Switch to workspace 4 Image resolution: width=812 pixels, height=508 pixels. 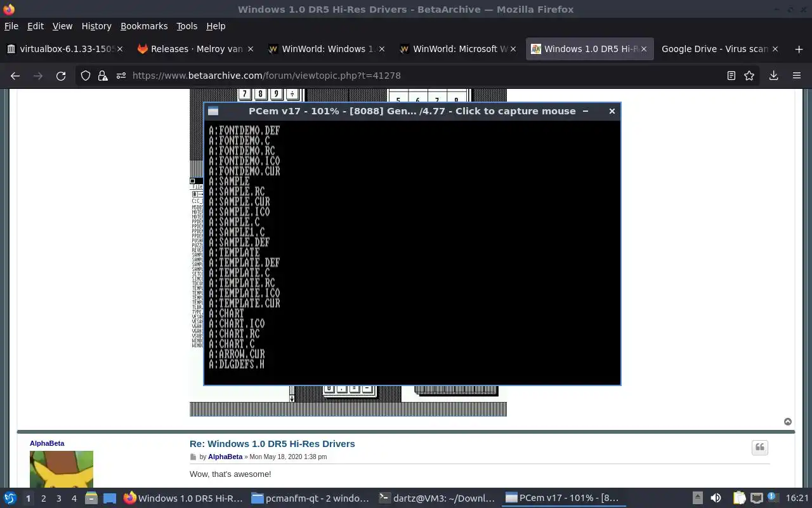(74, 498)
